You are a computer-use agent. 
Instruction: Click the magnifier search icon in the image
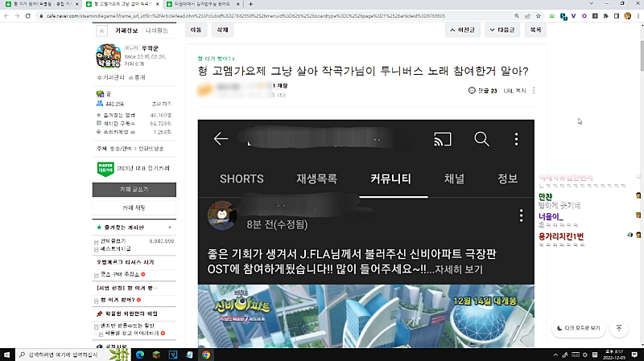(481, 139)
